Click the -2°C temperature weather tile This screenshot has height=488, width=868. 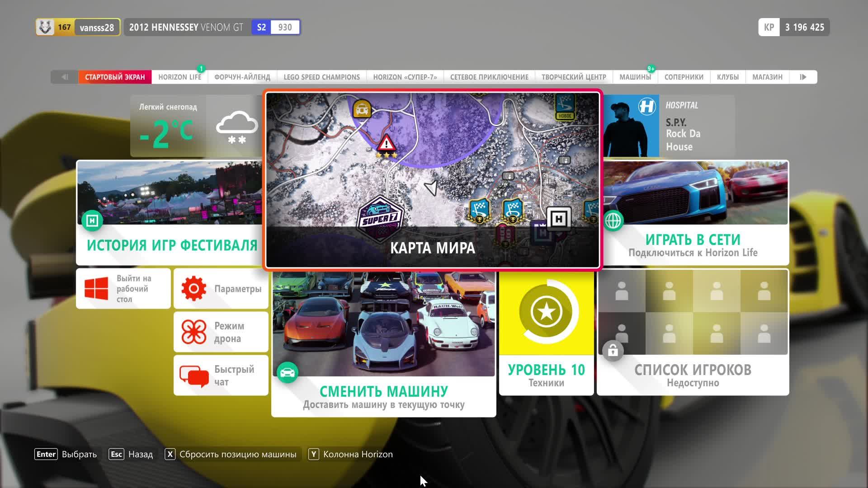point(168,126)
